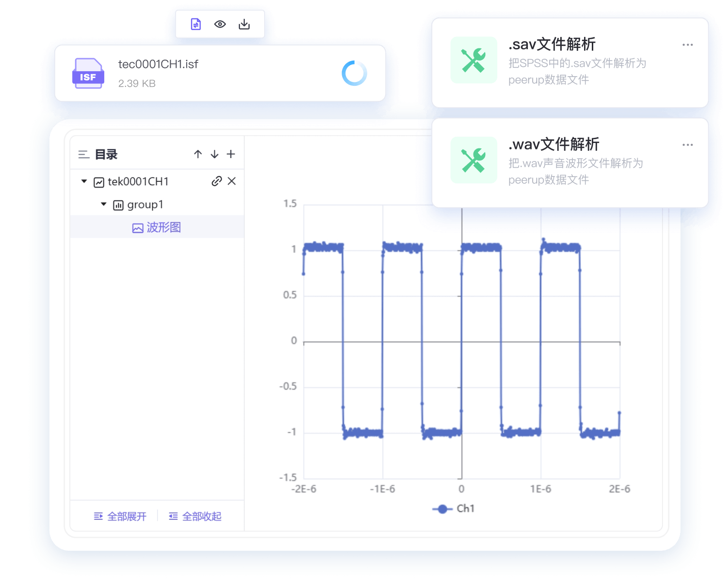Toggle the eye preview icon
Viewport: 728px width, 579px height.
(220, 24)
